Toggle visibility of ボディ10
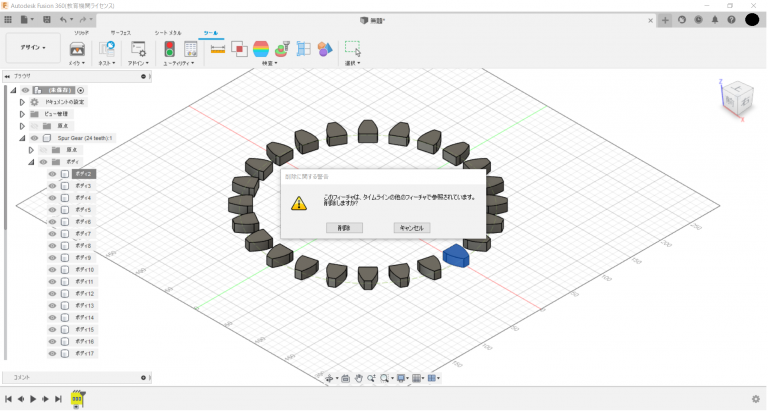 coord(52,270)
